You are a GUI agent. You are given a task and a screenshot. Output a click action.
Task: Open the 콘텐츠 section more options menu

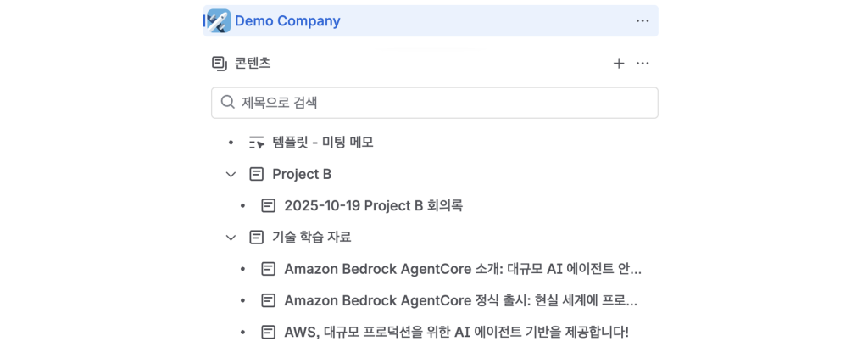(643, 64)
